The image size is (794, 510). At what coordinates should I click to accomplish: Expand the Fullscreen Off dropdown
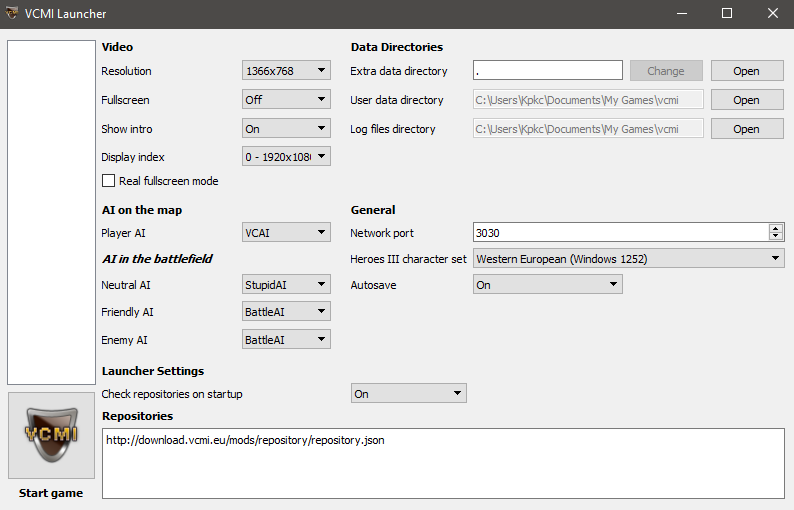286,100
